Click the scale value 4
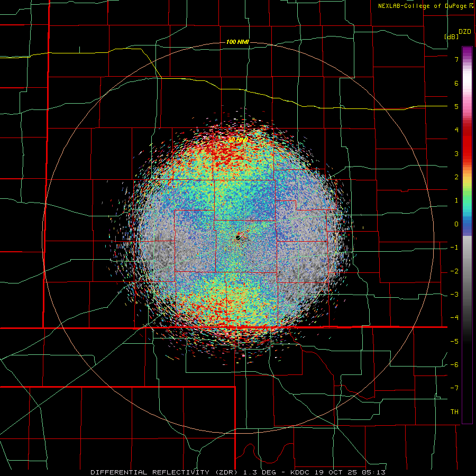Viewport: 476px width, 476px height. [456, 130]
